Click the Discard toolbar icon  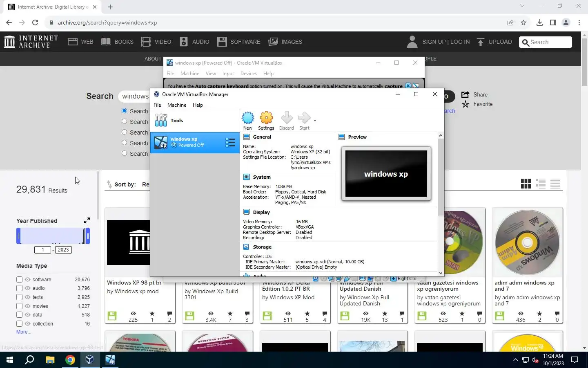point(287,121)
